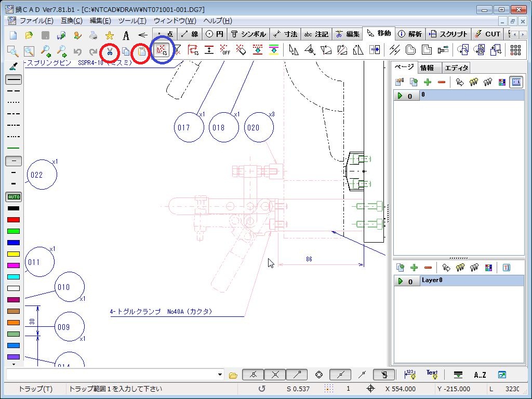Toggle the intersection snap button

(275, 375)
